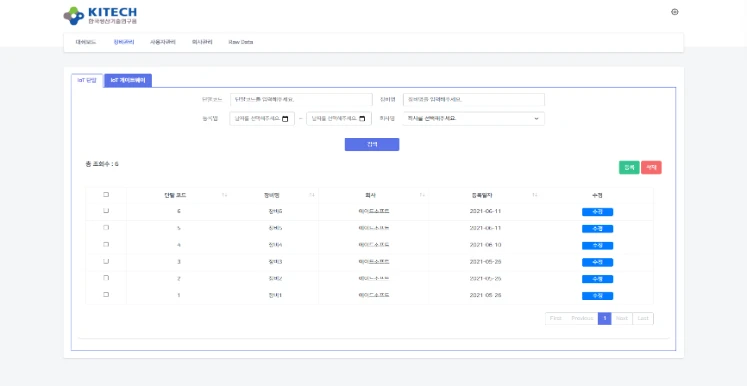Check the checkbox for row 장비6

[106, 211]
